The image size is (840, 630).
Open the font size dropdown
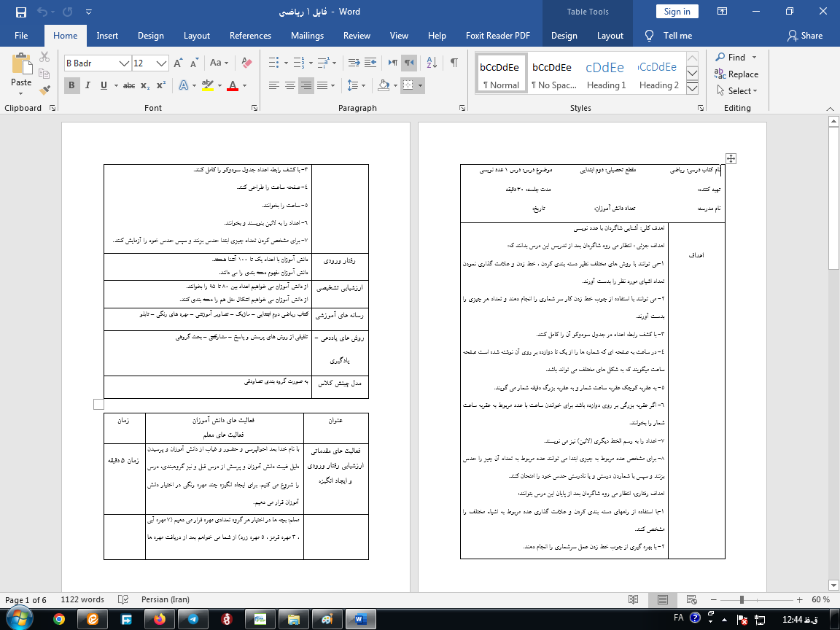point(162,63)
